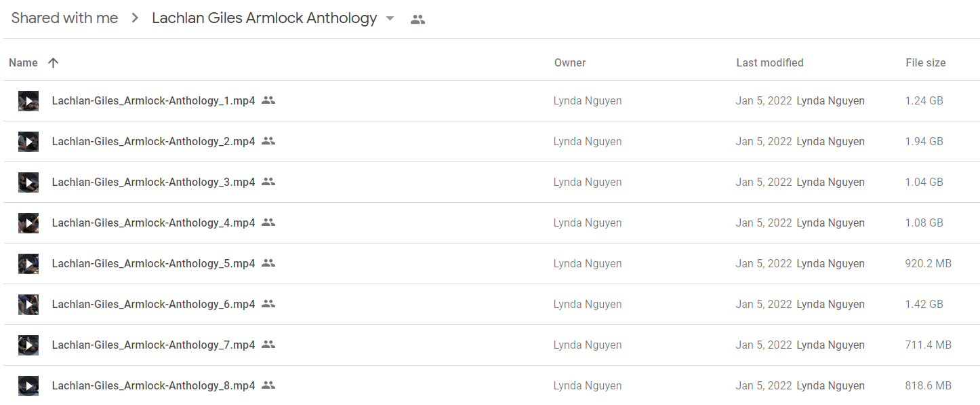
Task: Select the file Lachlan-Giles_Armlock-Anthology_8.mp4
Action: (153, 385)
